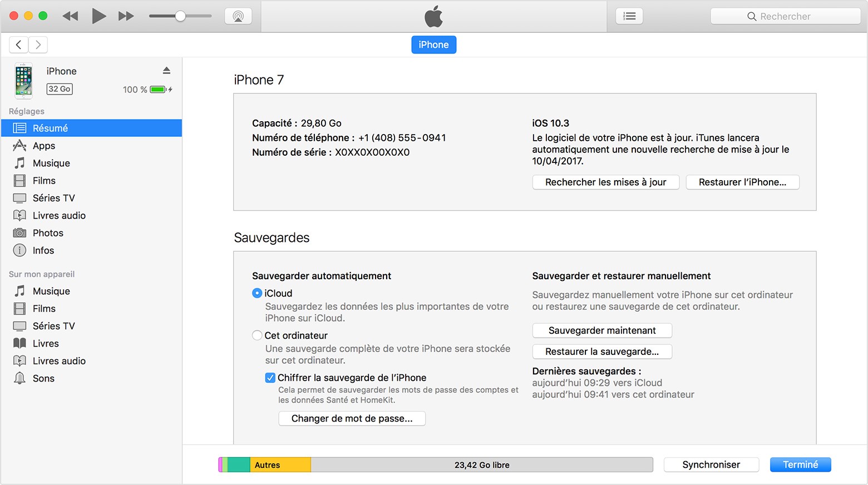Adjust the volume slider
Screen dimensions: 868x485
pyautogui.click(x=179, y=16)
